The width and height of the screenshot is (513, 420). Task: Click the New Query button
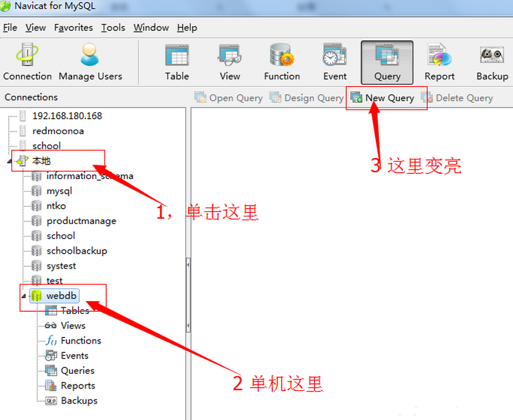coord(386,97)
